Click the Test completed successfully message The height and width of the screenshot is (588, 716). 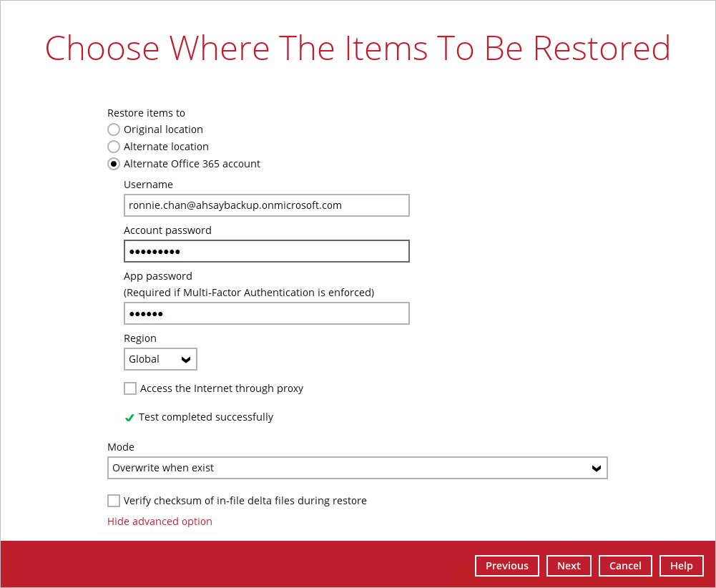pos(206,417)
